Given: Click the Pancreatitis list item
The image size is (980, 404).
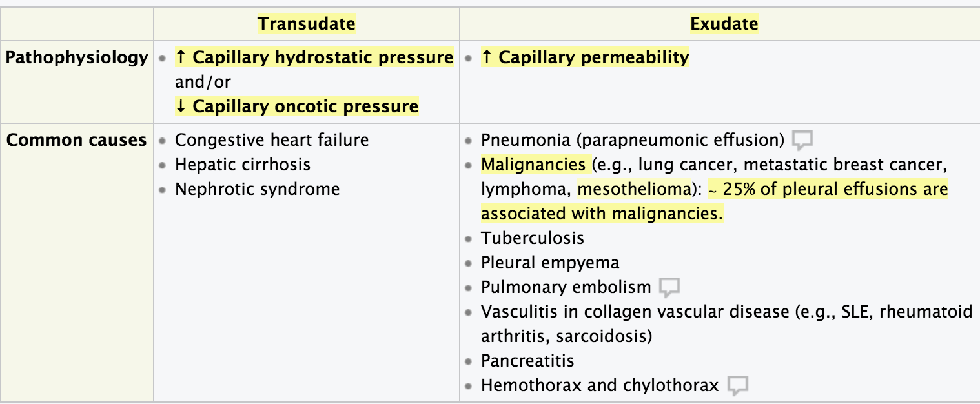Looking at the screenshot, I should (527, 361).
